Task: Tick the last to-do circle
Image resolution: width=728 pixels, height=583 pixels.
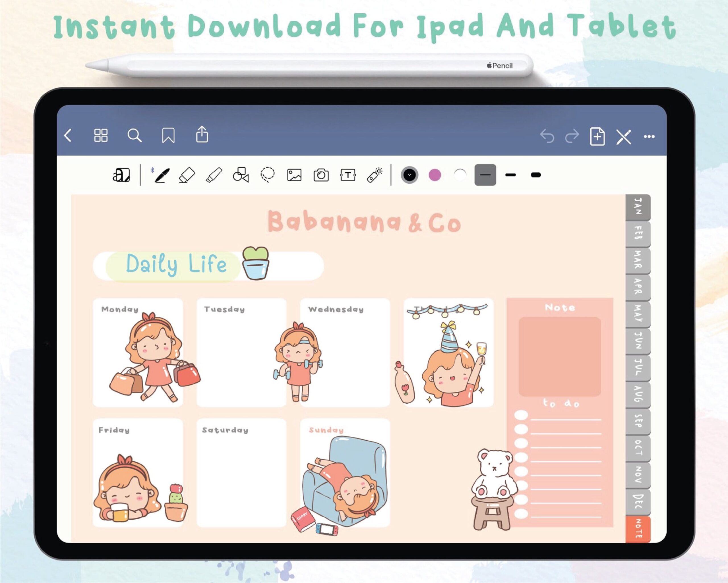Action: point(521,514)
